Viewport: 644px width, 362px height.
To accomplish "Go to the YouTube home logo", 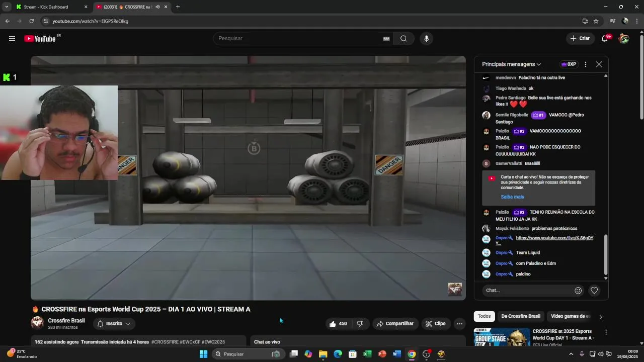I will (40, 39).
